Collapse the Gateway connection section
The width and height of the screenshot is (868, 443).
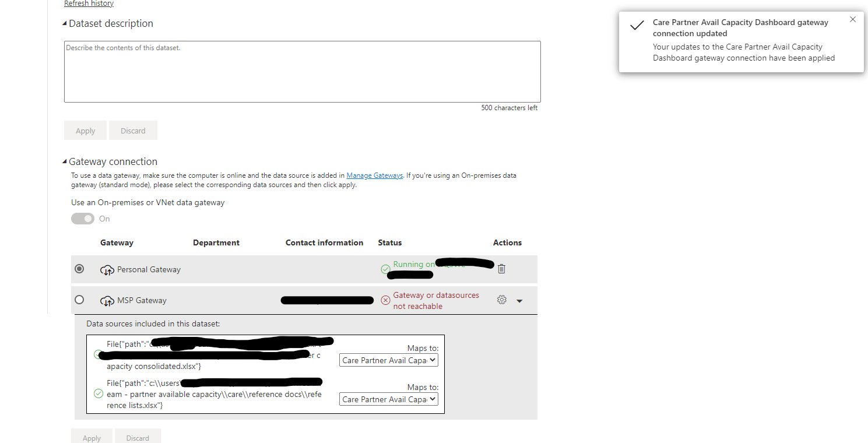click(x=65, y=162)
